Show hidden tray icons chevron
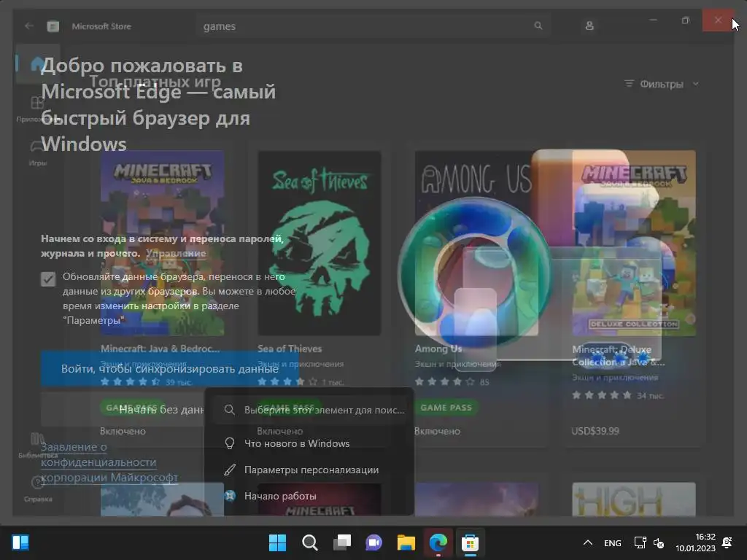The height and width of the screenshot is (560, 747). click(588, 542)
